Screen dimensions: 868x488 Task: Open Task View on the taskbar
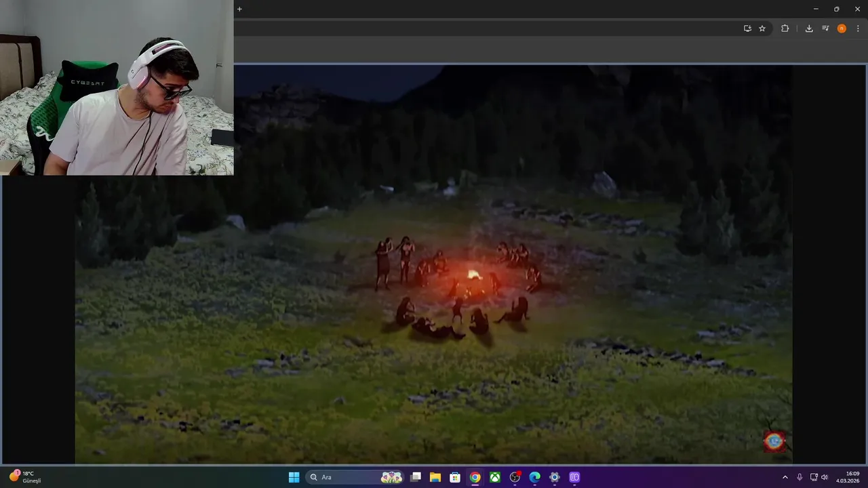416,477
